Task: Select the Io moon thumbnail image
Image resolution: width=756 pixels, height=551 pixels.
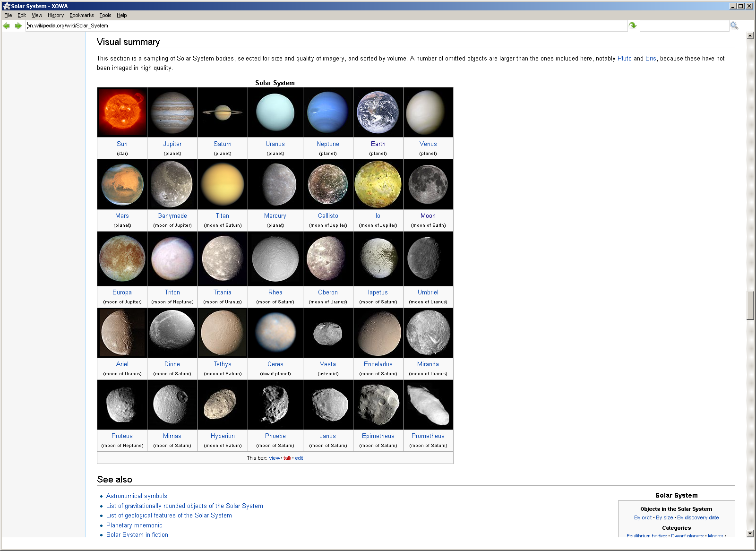Action: tap(378, 184)
